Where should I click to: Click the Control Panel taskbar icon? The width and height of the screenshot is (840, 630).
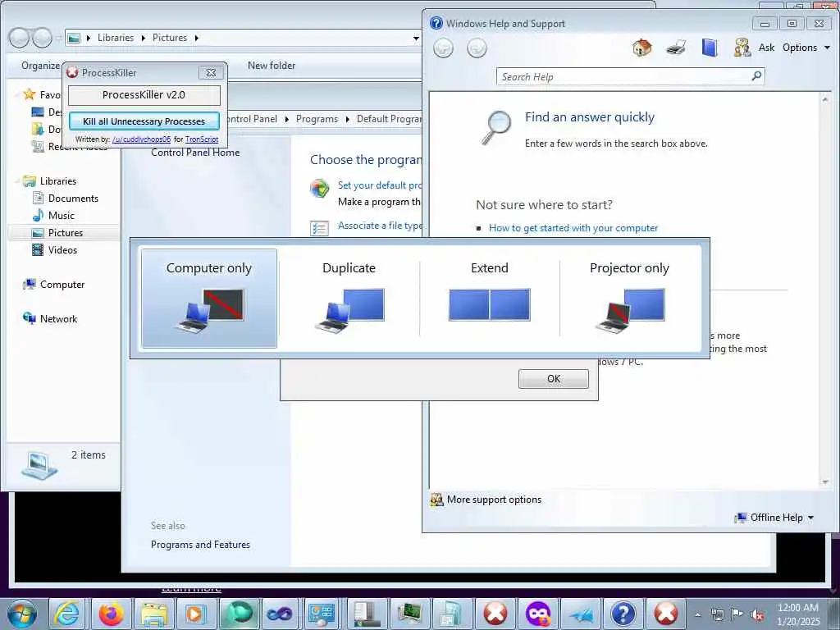[322, 614]
